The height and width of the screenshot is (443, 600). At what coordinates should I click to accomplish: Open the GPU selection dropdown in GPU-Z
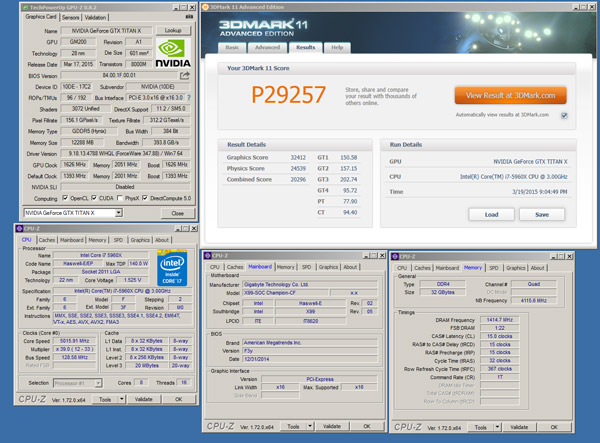pyautogui.click(x=119, y=213)
